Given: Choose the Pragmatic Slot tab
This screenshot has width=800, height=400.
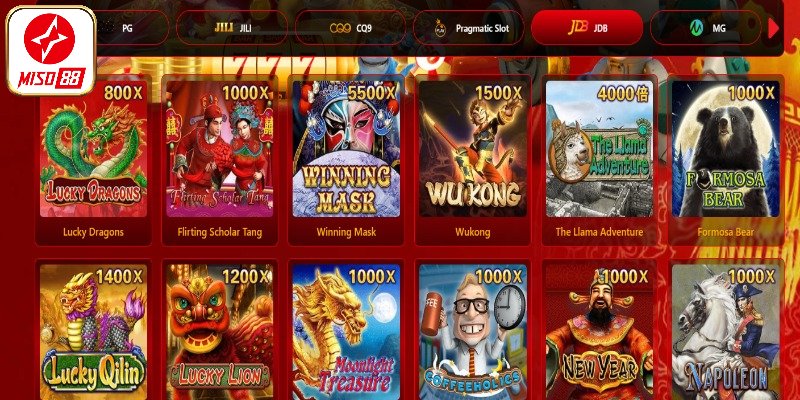Looking at the screenshot, I should [469, 28].
